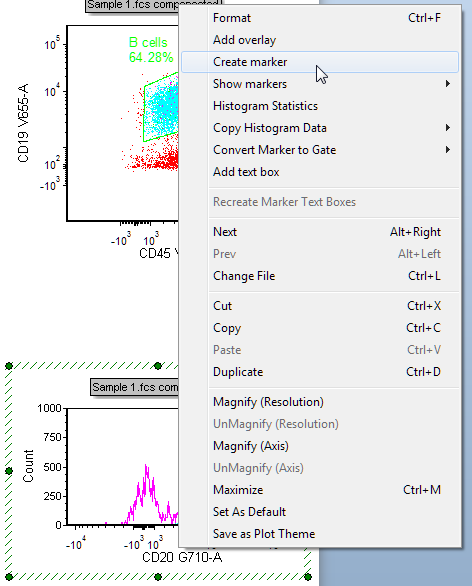Open Format from the context menu
The height and width of the screenshot is (586, 472).
pos(320,18)
